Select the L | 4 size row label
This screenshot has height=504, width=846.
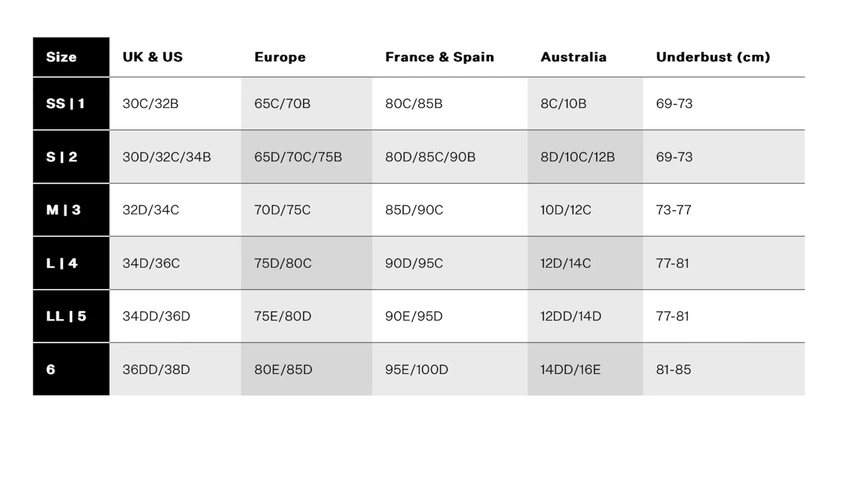tap(62, 263)
